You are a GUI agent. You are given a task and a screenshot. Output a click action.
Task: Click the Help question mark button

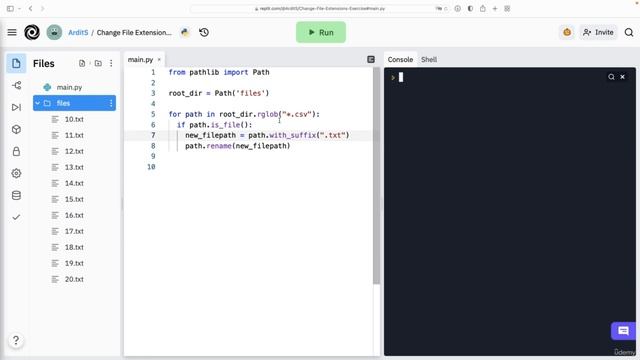16,340
